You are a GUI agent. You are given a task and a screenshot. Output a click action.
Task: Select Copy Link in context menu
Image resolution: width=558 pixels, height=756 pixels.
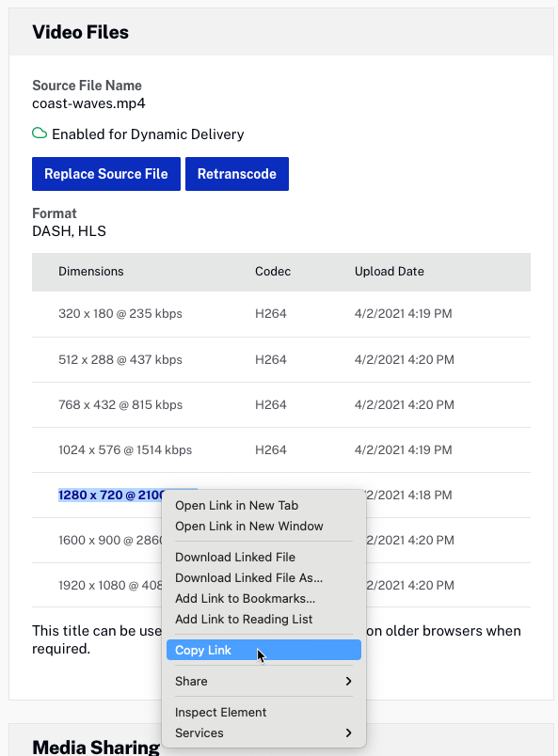[263, 650]
